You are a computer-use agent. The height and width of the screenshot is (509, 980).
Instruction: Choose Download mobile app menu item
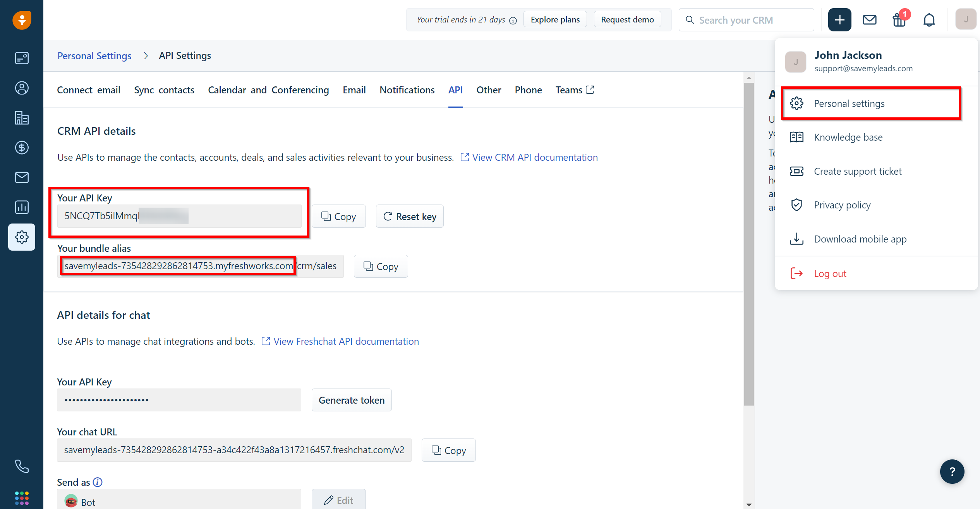tap(876, 239)
